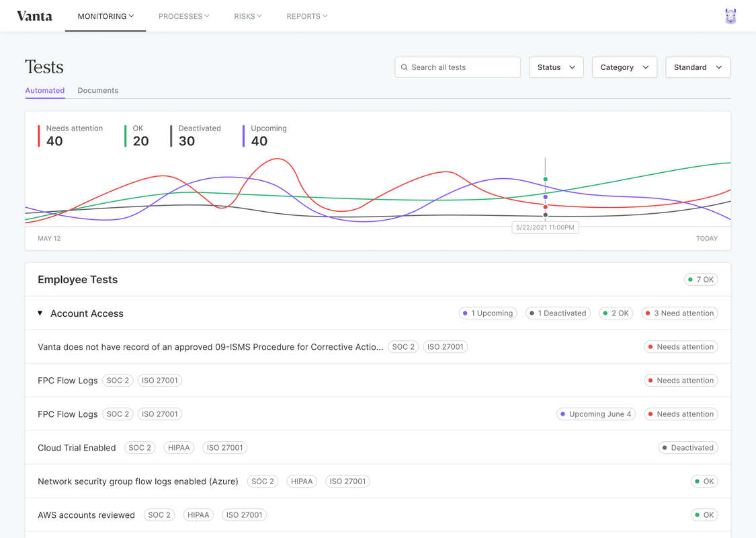Click the search magnifier icon
Screen dimensions: 756x538
point(404,67)
